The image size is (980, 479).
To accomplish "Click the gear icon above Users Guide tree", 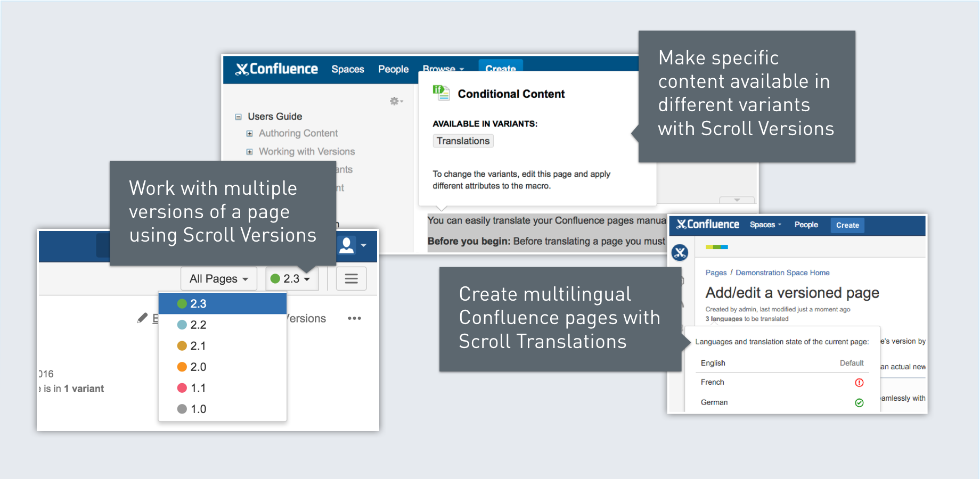I will 396,101.
